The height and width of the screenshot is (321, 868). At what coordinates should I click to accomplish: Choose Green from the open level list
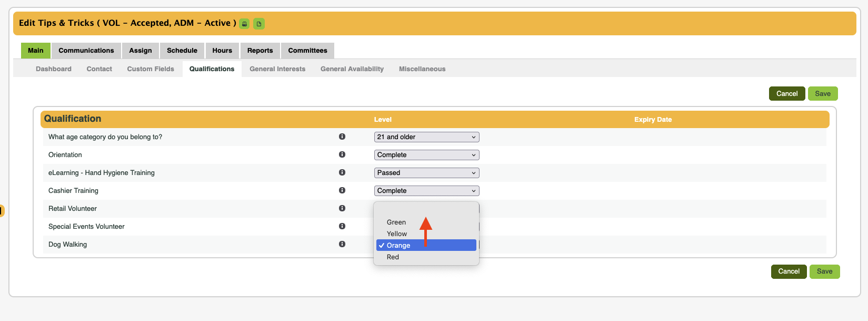396,222
